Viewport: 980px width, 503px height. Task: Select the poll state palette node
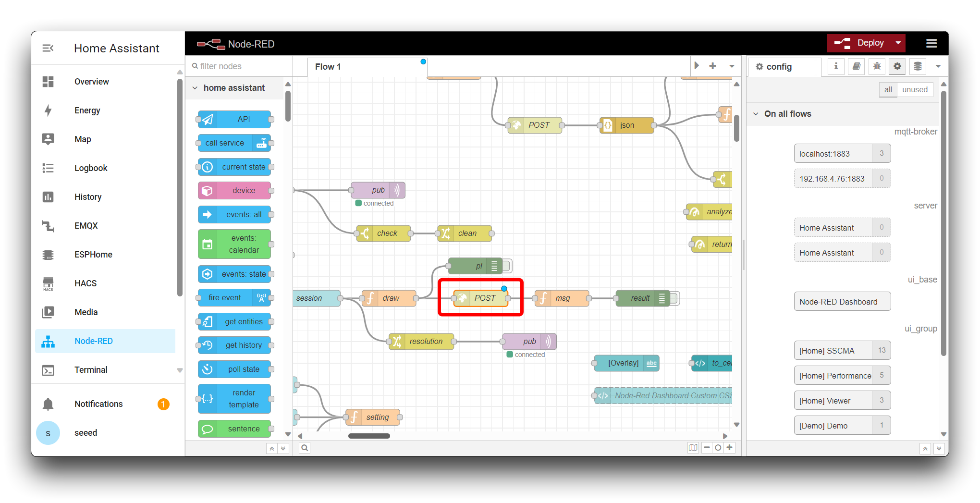[x=234, y=369]
